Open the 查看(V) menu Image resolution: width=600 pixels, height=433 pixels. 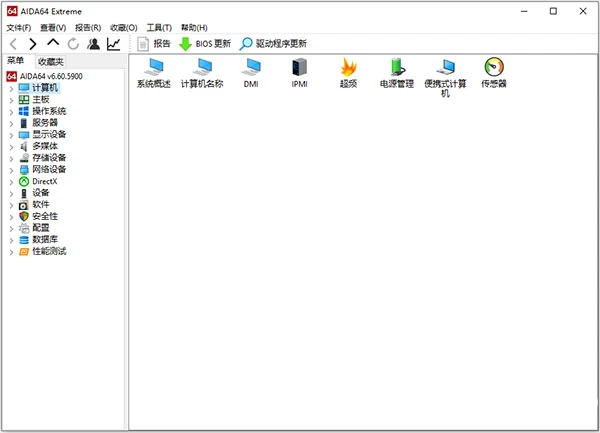53,28
